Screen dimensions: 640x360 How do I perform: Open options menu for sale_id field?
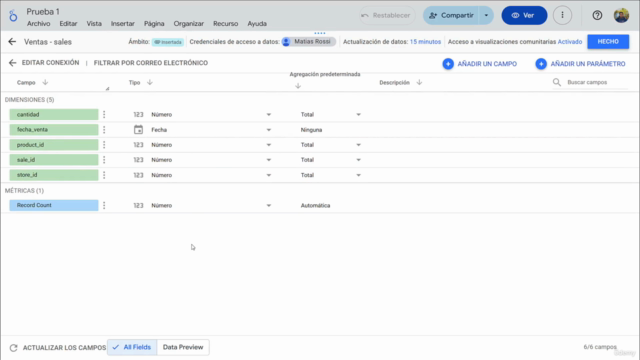point(104,160)
